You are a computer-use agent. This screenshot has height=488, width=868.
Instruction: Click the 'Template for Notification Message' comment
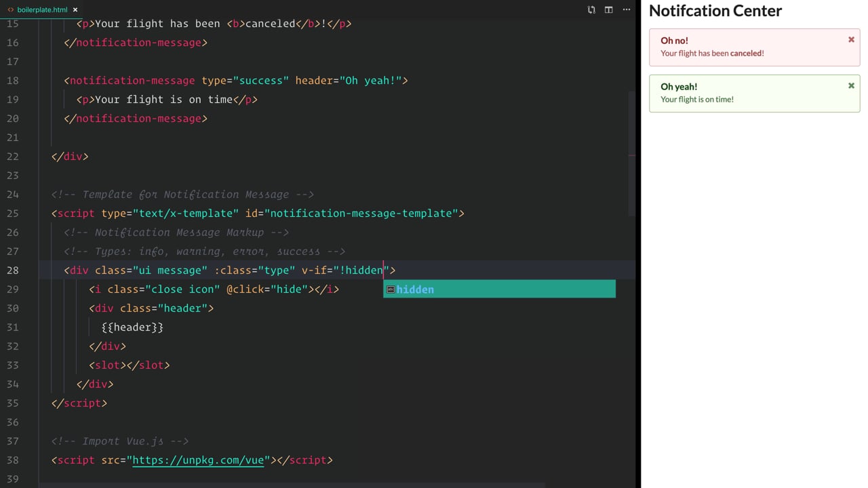pyautogui.click(x=182, y=195)
